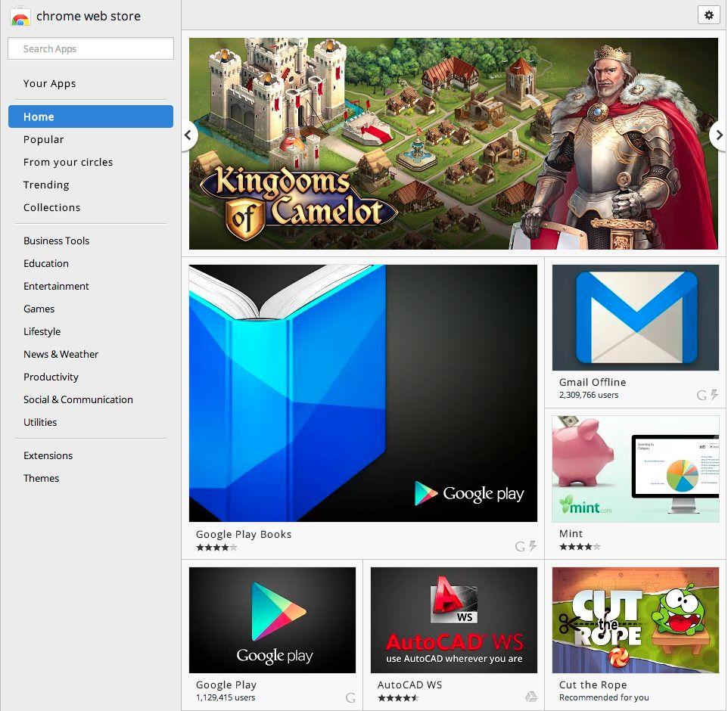This screenshot has height=711, width=728.
Task: Browse the Entertainment category
Action: (56, 287)
